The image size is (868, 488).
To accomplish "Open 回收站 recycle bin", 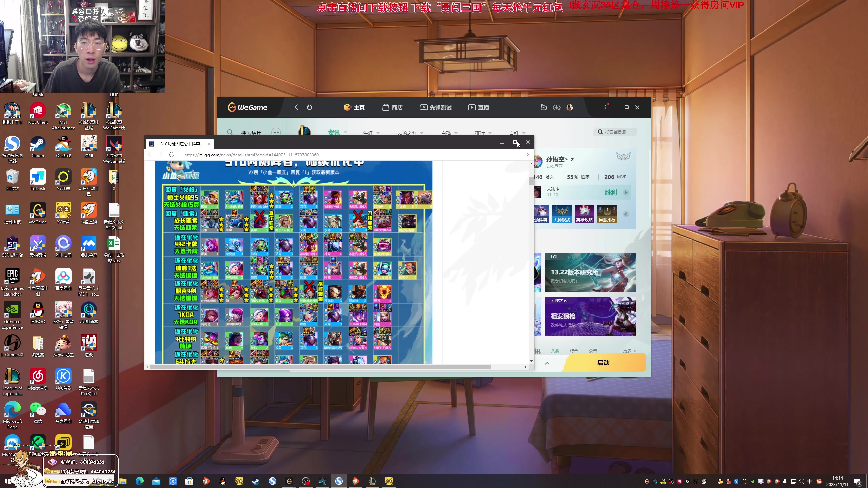I will [x=12, y=180].
